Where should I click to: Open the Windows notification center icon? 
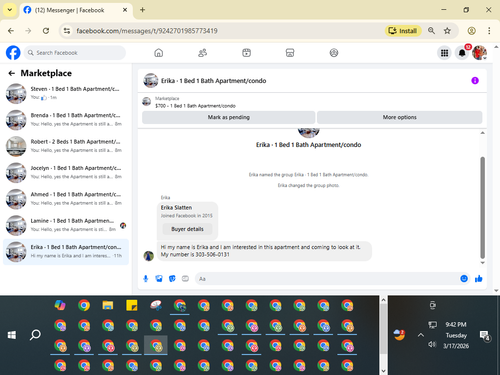[x=484, y=335]
